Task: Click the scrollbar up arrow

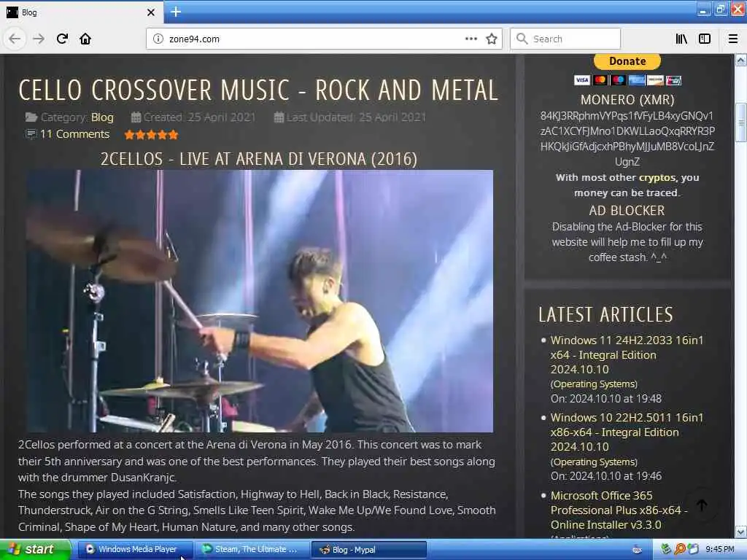Action: tap(740, 60)
